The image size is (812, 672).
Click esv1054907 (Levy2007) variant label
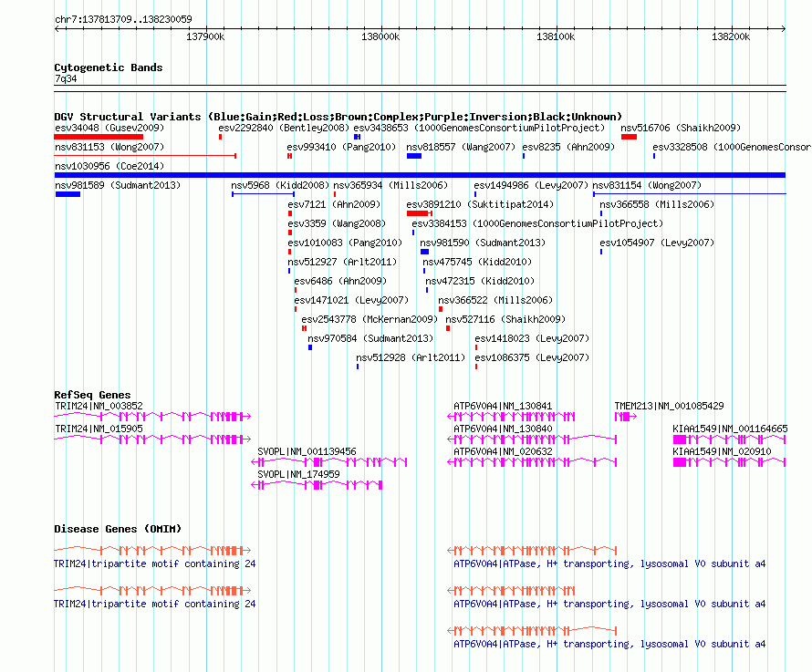(x=657, y=243)
